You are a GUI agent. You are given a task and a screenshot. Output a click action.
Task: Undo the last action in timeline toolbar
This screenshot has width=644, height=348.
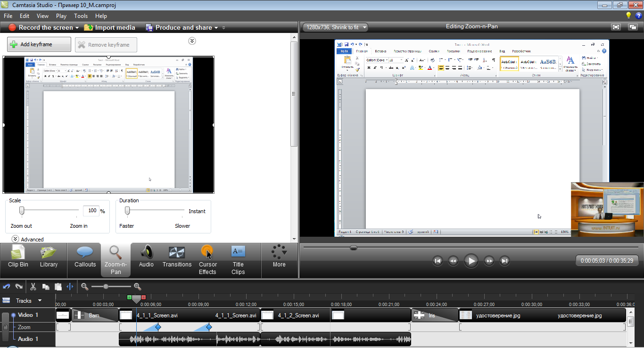coord(7,286)
